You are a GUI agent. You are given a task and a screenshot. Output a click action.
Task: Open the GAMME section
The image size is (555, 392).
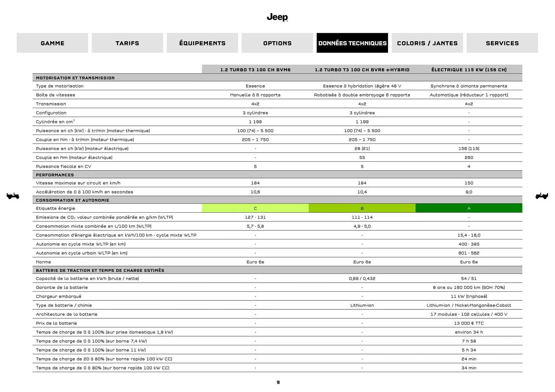52,43
